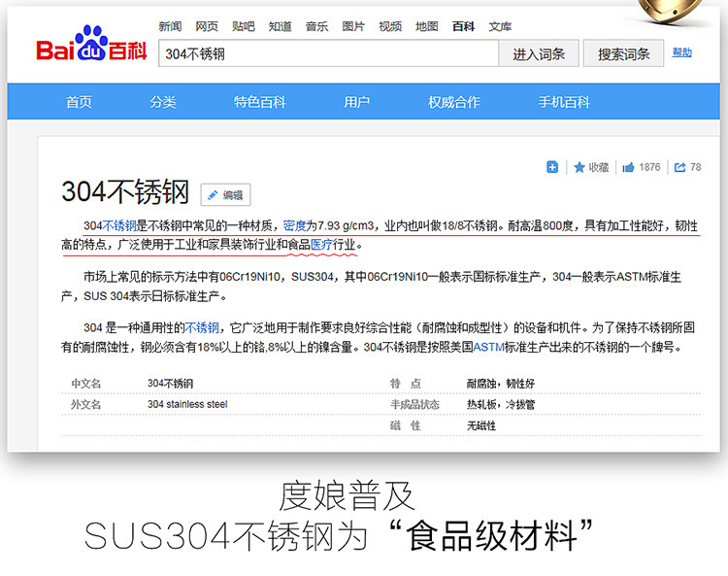This screenshot has width=728, height=576.
Task: Open the 音乐 tab above search
Action: [316, 26]
